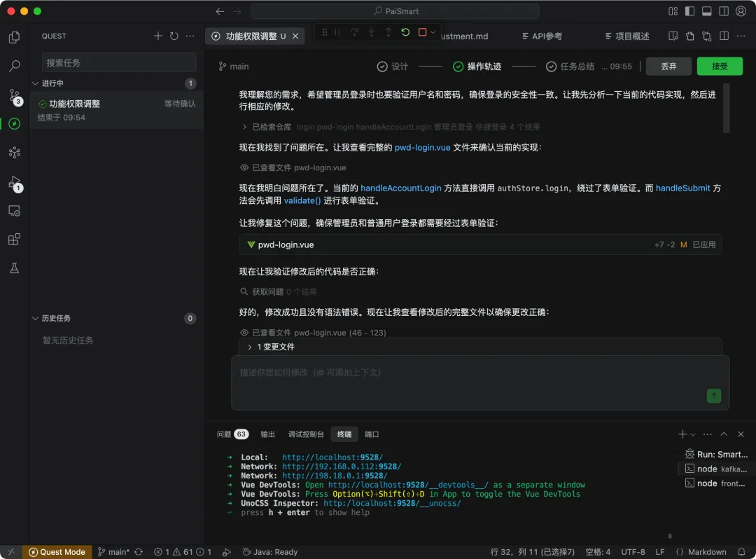The height and width of the screenshot is (559, 756).
Task: Expand the 1 变更文件 list
Action: [271, 347]
